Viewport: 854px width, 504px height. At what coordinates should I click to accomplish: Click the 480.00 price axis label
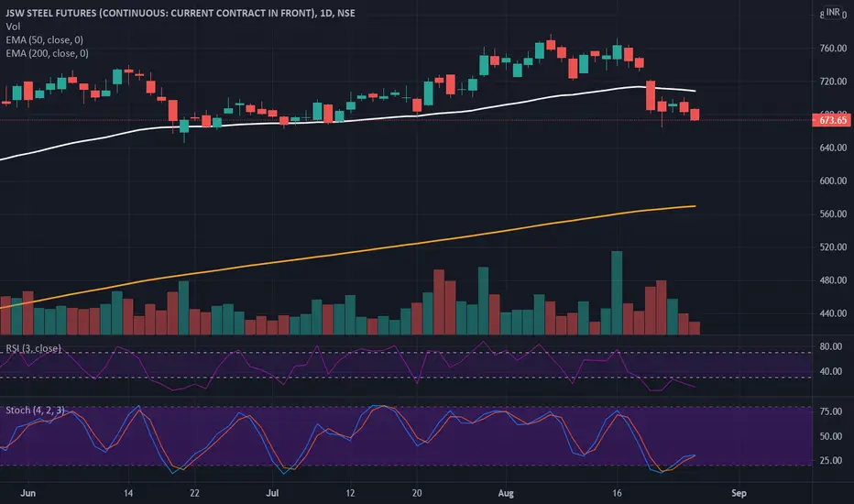pyautogui.click(x=833, y=280)
